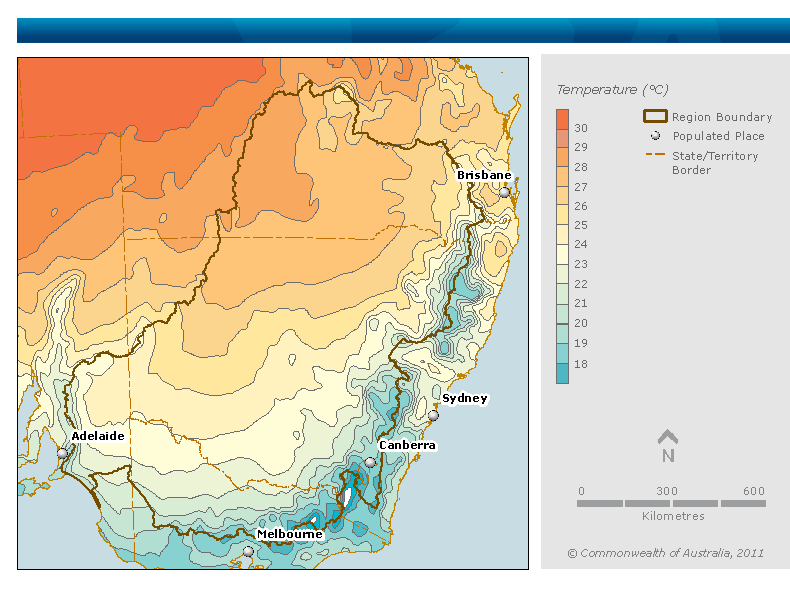The width and height of the screenshot is (790, 594).
Task: Click the legend value 22
Action: coord(581,284)
